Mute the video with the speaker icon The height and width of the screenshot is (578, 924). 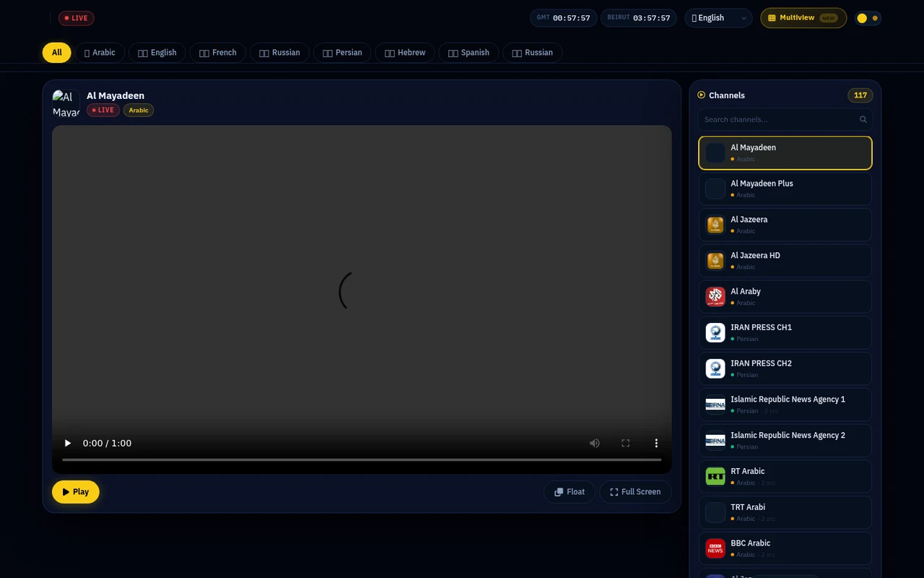tap(595, 443)
